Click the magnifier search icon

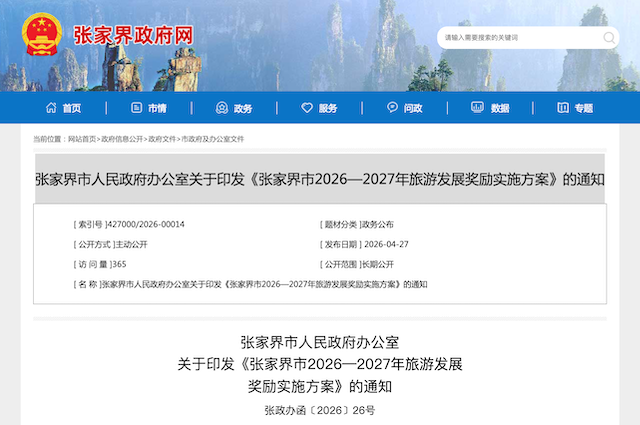(609, 38)
